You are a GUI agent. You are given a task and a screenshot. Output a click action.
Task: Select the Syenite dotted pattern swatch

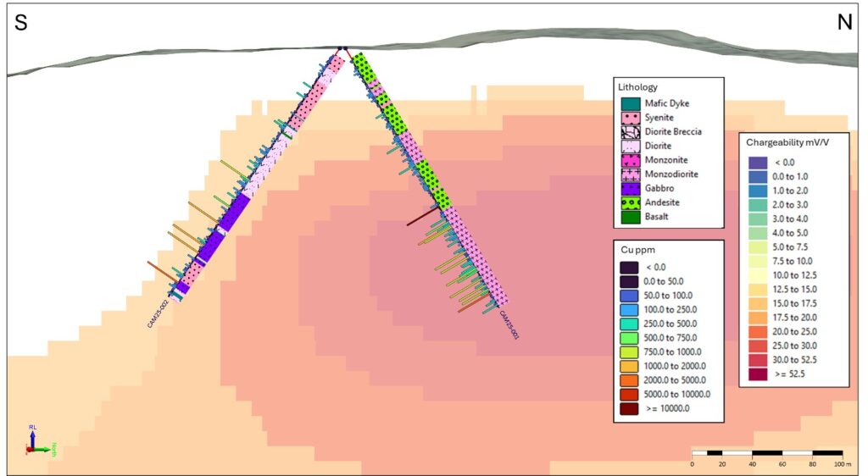click(630, 118)
